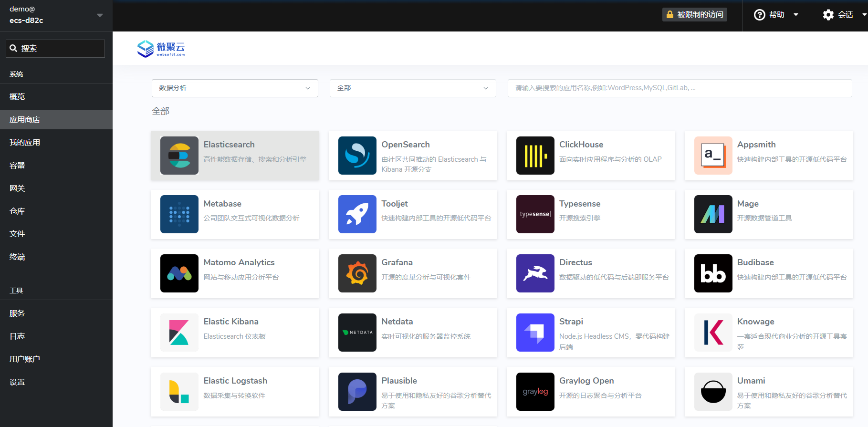
Task: Click the Elastic Logstash icon
Action: tap(179, 392)
